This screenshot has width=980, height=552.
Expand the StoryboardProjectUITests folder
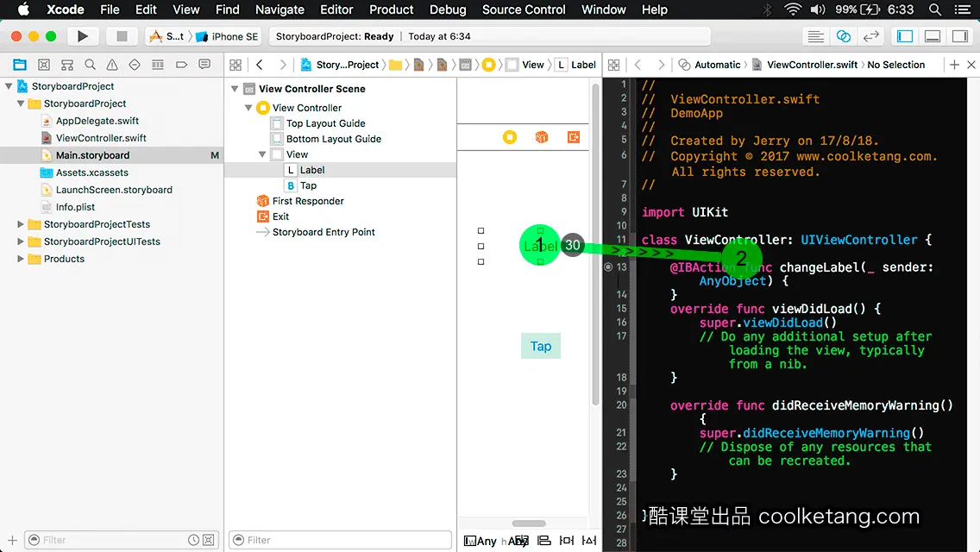pyautogui.click(x=21, y=241)
